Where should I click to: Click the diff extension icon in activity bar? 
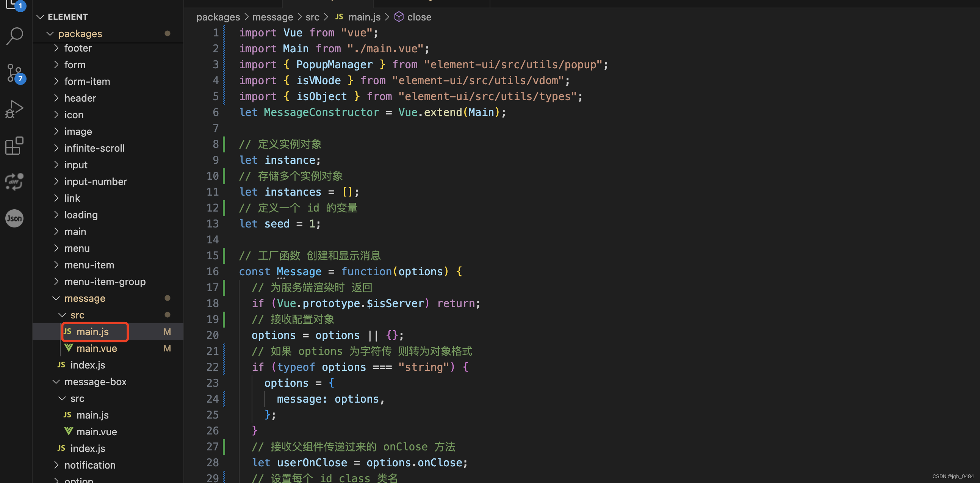tap(14, 182)
